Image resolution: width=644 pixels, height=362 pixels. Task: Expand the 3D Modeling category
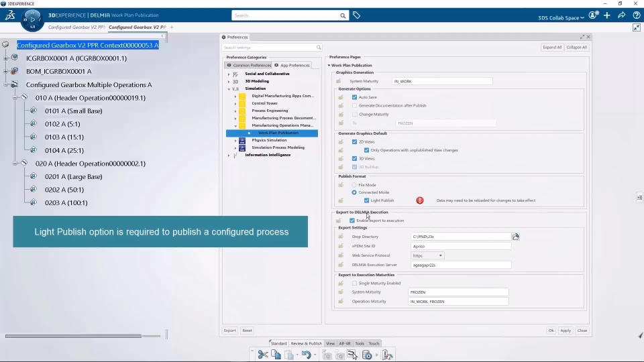coord(229,81)
